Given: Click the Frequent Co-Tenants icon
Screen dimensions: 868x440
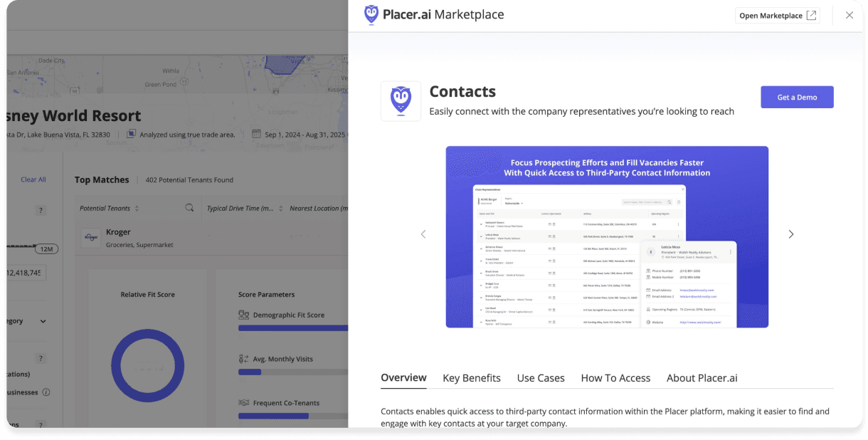Looking at the screenshot, I should 244,402.
